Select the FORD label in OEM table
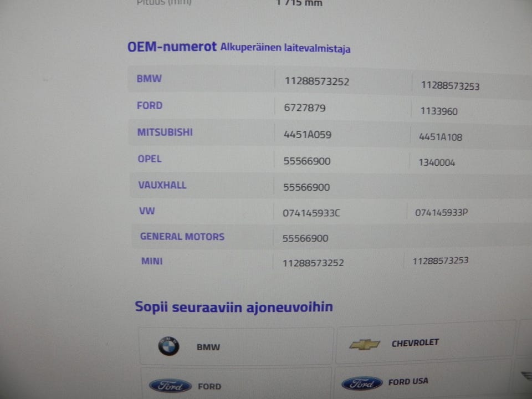532x399 pixels. (x=150, y=105)
